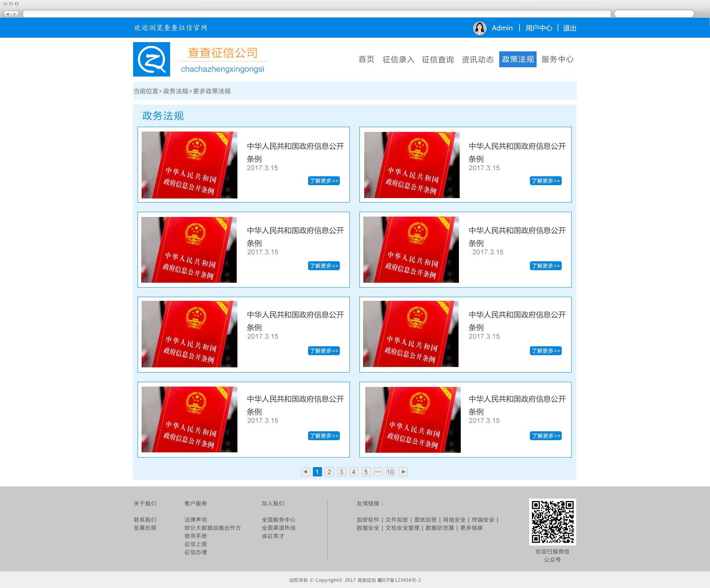Open the fourth row's left card thumbnail
The image size is (710, 588).
pyautogui.click(x=189, y=419)
